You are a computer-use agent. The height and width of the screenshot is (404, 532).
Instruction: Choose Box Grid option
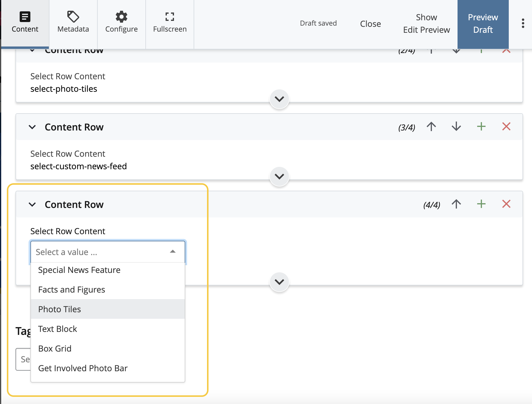(108, 349)
